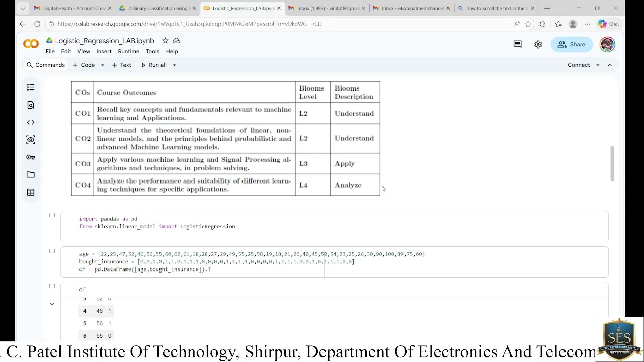Open browser Extensions icon
This screenshot has height=362, width=644.
coord(542,24)
